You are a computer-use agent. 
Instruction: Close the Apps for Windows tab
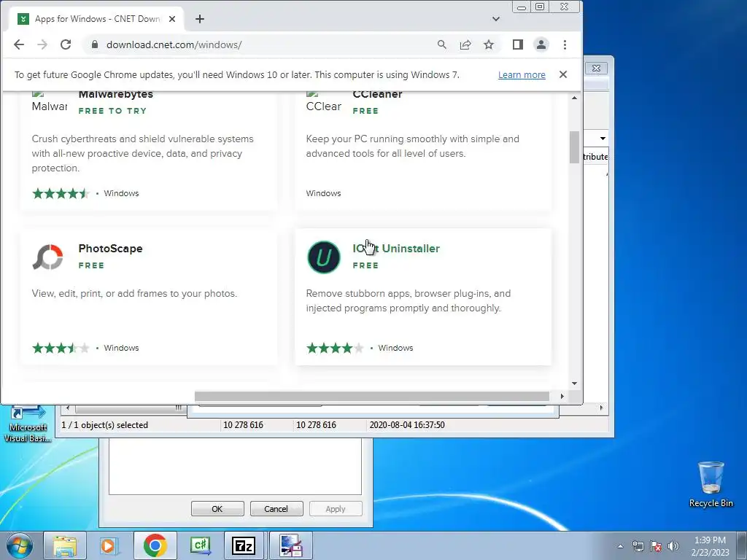[x=172, y=19]
